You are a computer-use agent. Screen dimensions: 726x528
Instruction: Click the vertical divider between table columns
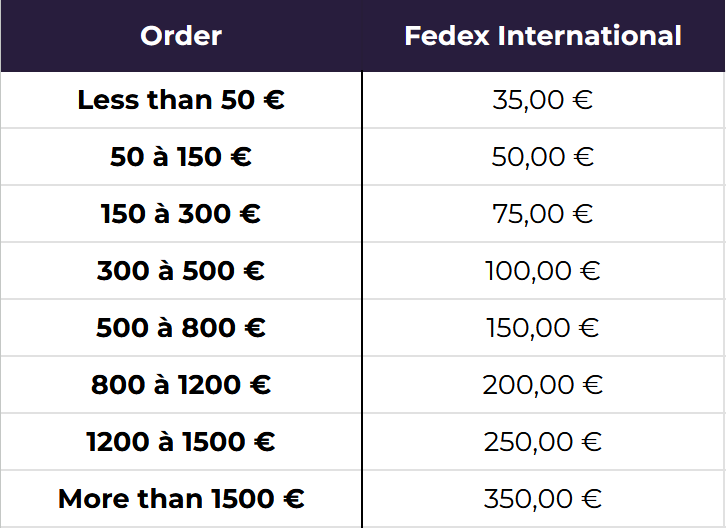362,300
